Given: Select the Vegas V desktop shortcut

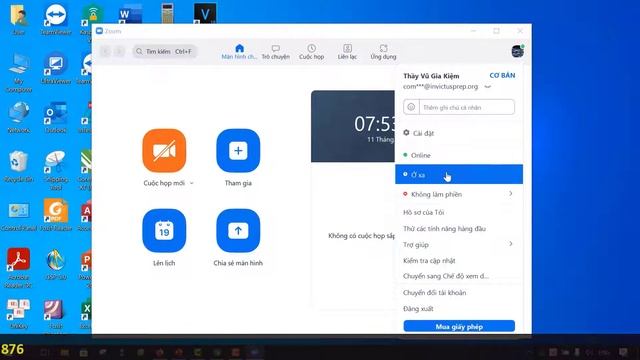Looking at the screenshot, I should point(205,14).
